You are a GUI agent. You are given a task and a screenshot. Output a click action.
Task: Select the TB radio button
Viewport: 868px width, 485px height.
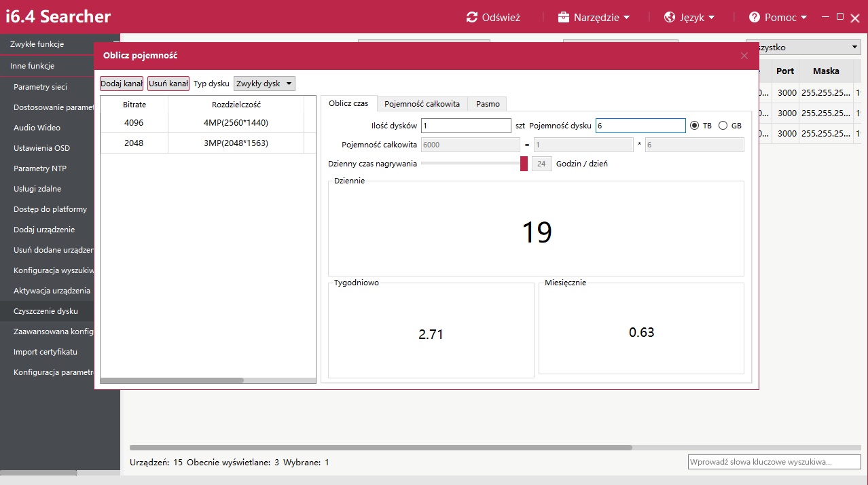pos(694,126)
